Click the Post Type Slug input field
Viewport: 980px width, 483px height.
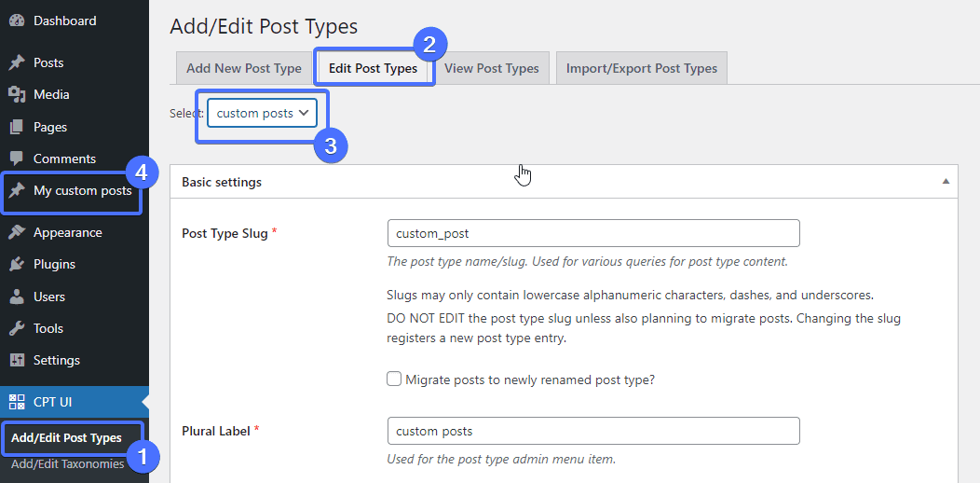[x=593, y=233]
